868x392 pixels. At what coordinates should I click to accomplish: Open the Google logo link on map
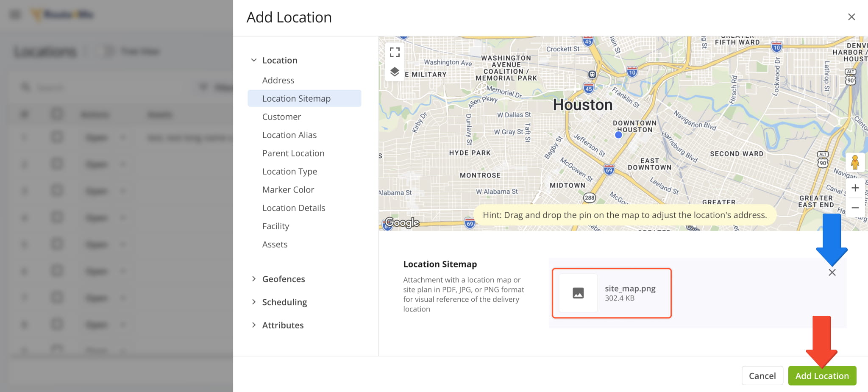(402, 222)
